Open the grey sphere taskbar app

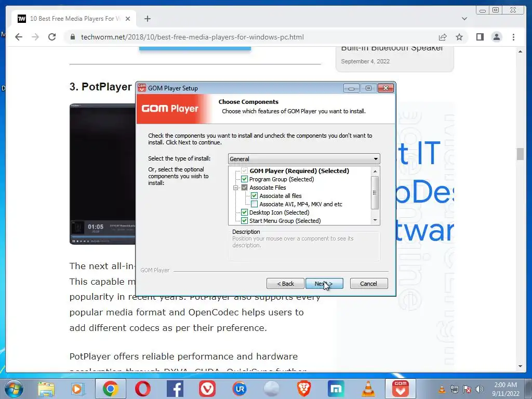271,389
